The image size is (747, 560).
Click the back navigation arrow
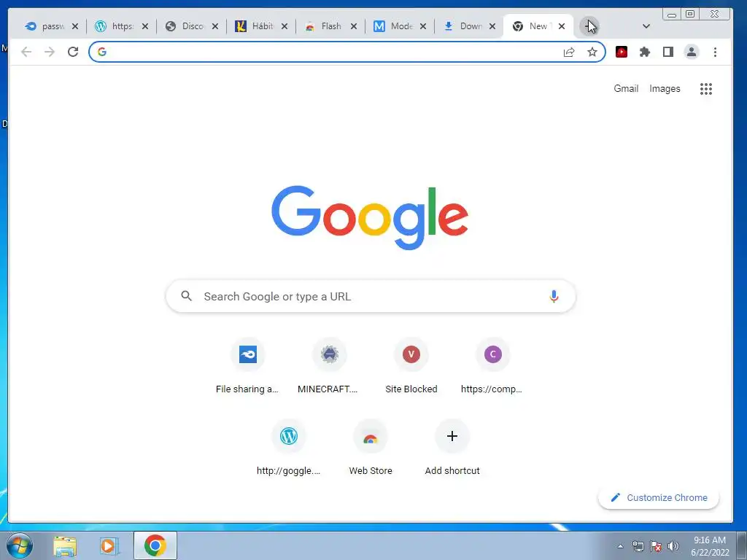(x=26, y=52)
